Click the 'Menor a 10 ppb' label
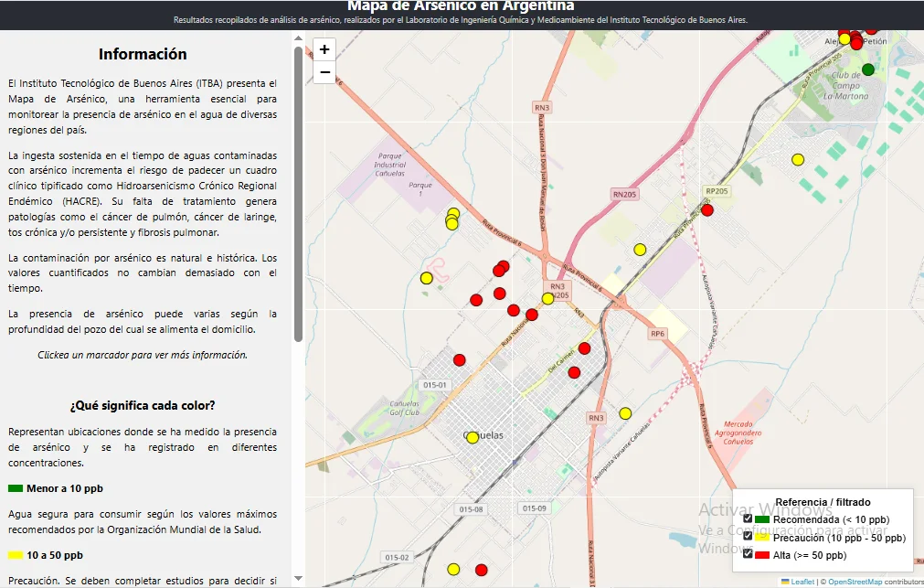The width and height of the screenshot is (924, 588). tap(65, 488)
